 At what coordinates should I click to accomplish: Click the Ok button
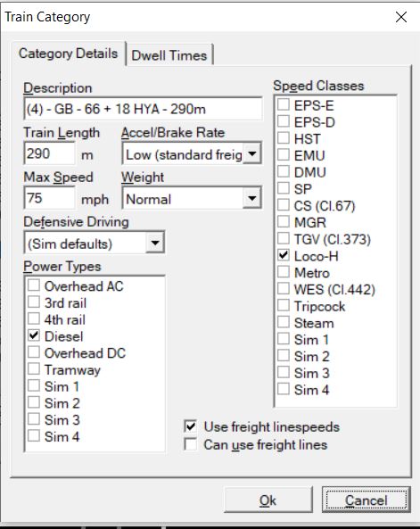pos(268,500)
